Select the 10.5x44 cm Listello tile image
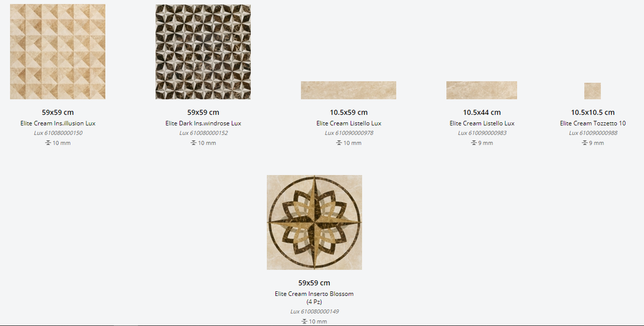 [482, 90]
